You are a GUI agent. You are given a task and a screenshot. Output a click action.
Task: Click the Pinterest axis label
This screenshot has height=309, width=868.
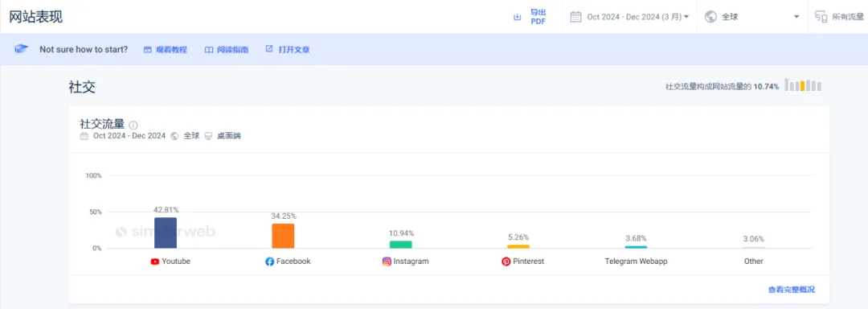click(528, 262)
